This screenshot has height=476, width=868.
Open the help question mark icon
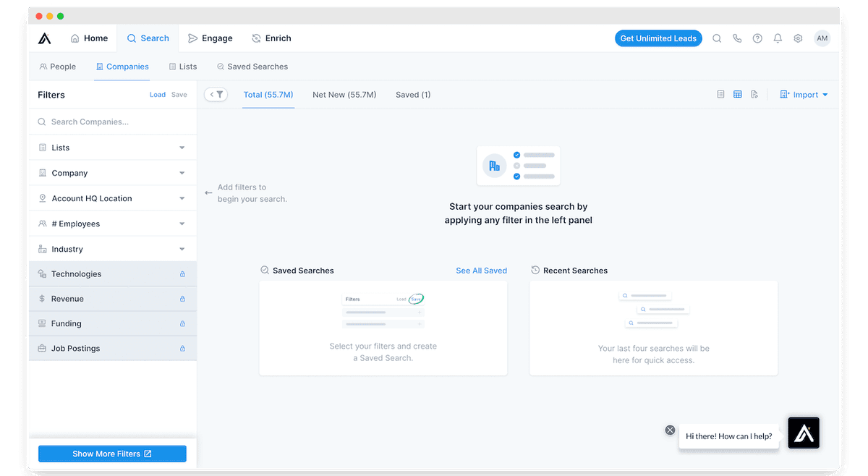point(757,38)
